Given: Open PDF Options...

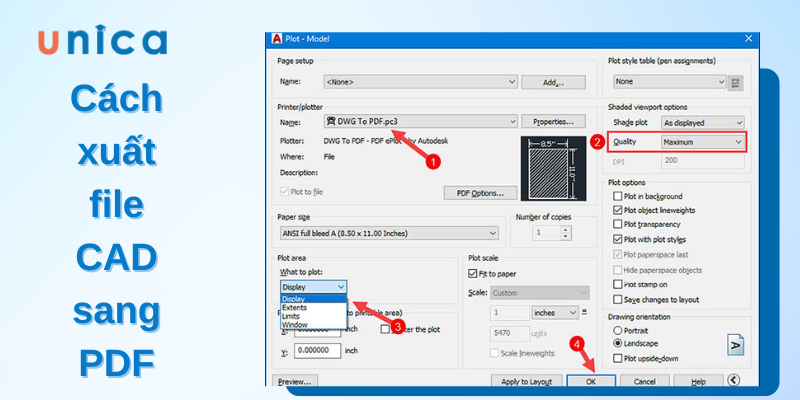Looking at the screenshot, I should pyautogui.click(x=480, y=193).
